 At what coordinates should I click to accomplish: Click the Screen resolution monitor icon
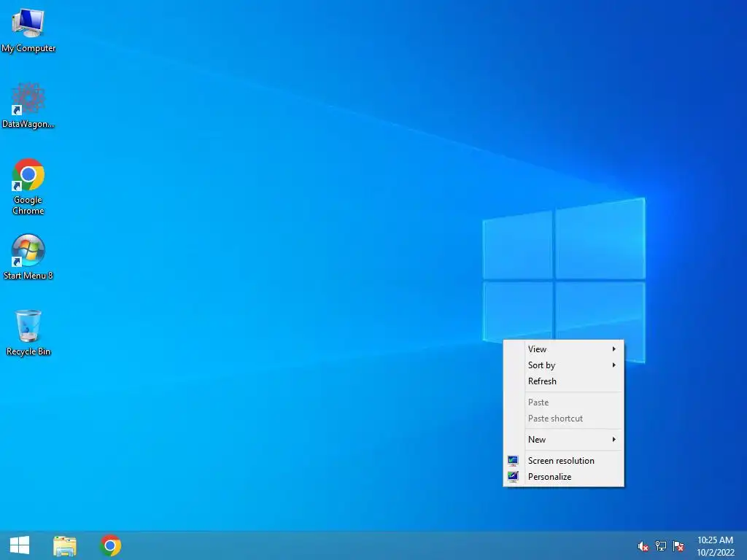click(513, 461)
